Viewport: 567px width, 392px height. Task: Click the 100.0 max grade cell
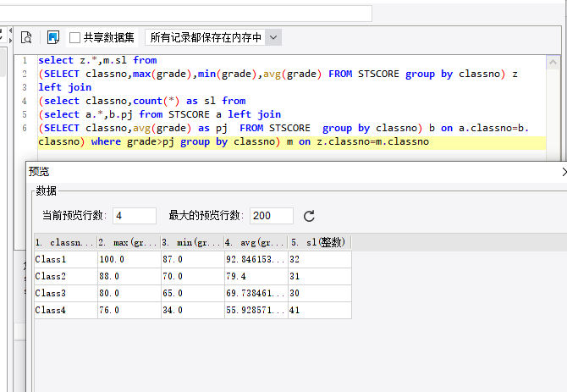(x=129, y=259)
